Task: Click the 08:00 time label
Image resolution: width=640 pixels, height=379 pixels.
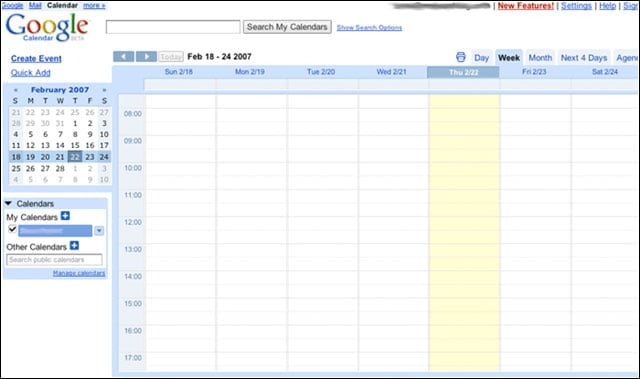Action: pos(133,114)
